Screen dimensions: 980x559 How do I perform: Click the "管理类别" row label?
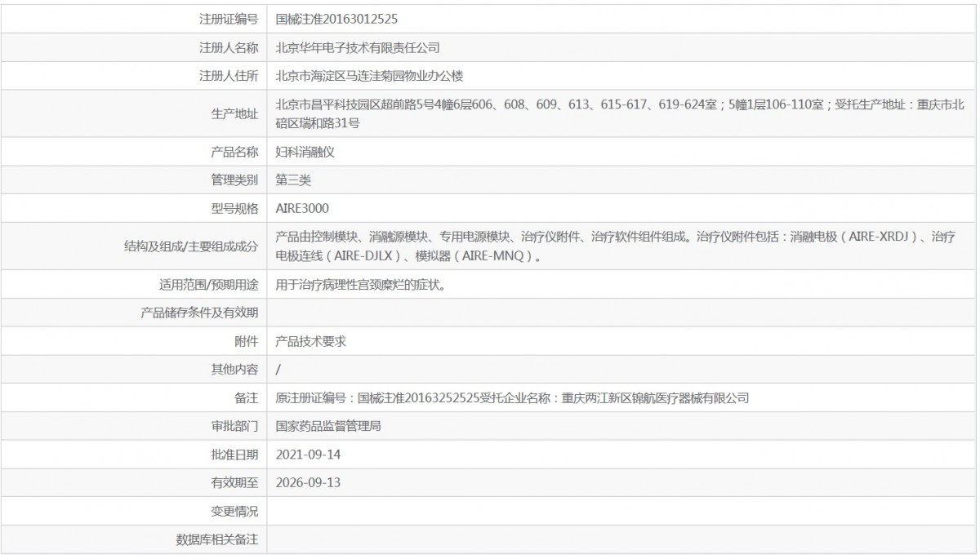coord(234,179)
